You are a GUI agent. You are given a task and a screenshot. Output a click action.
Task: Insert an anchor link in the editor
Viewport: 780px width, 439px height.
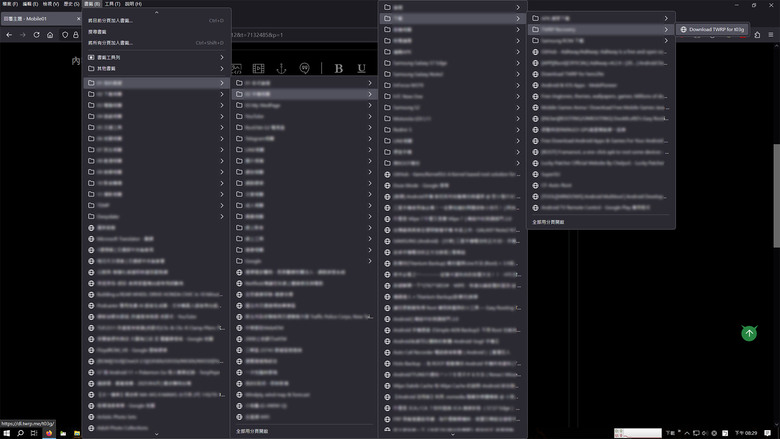tap(282, 68)
